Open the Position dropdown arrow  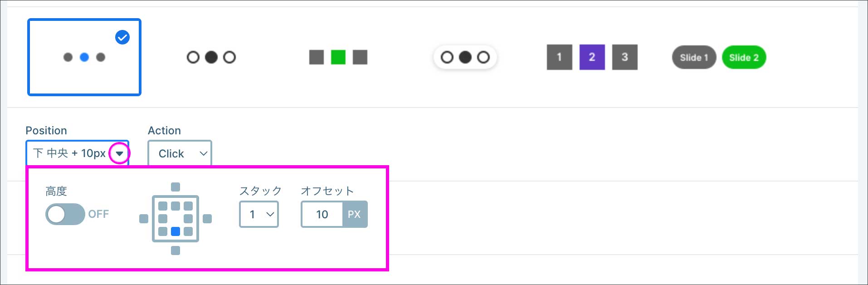pos(119,153)
